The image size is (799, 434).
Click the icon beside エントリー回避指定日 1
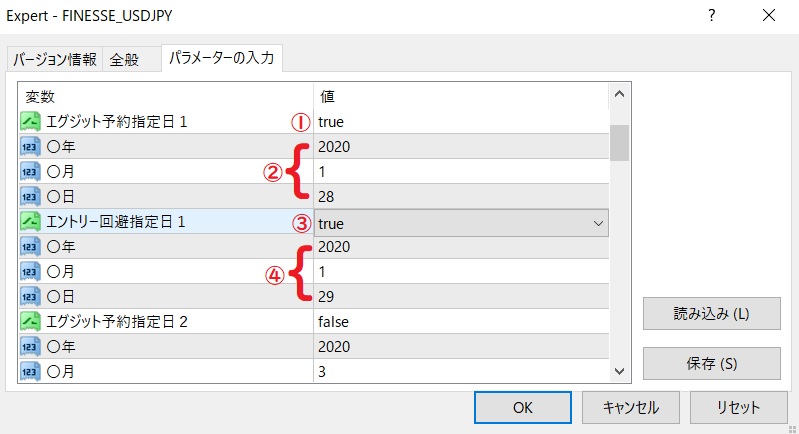point(29,222)
